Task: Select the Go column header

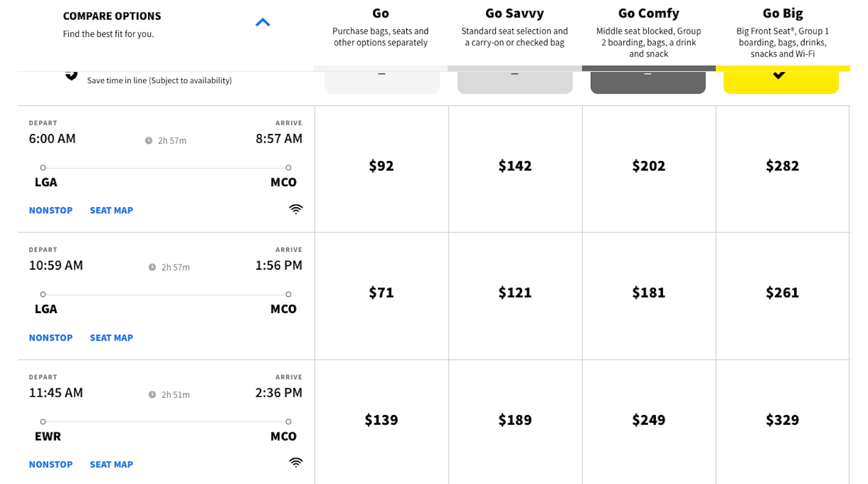Action: click(x=380, y=14)
